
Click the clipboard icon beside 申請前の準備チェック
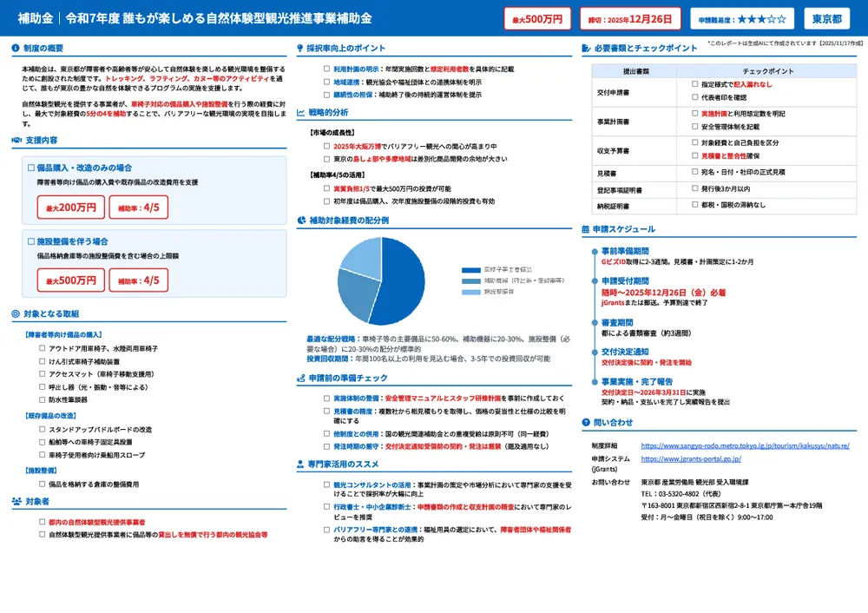(300, 379)
